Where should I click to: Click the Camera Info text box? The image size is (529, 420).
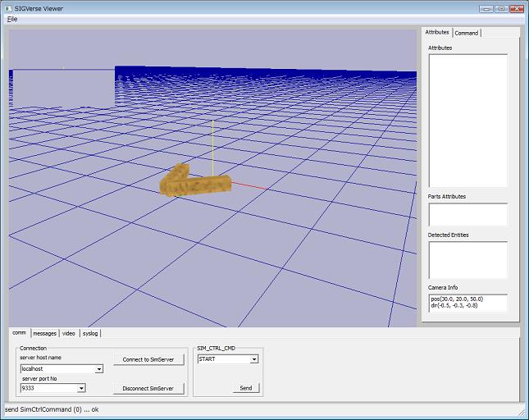(467, 303)
